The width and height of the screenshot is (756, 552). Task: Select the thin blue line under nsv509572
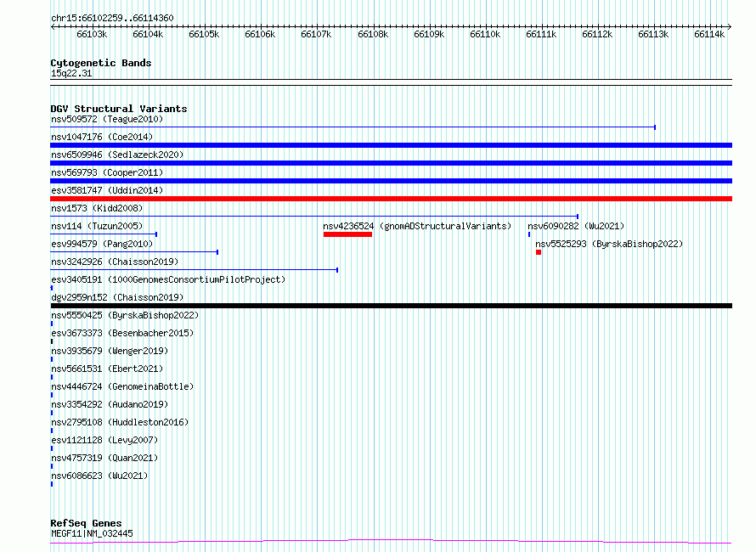coord(353,127)
